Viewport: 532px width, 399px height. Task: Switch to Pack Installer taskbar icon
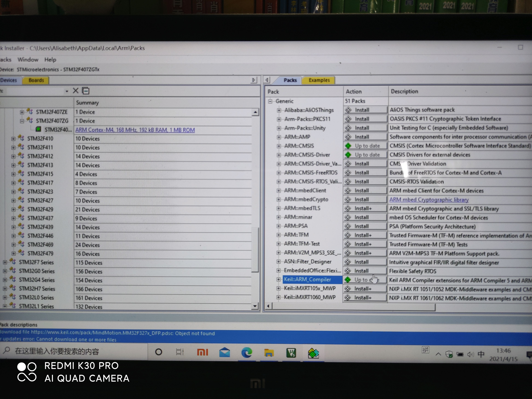[x=313, y=353]
